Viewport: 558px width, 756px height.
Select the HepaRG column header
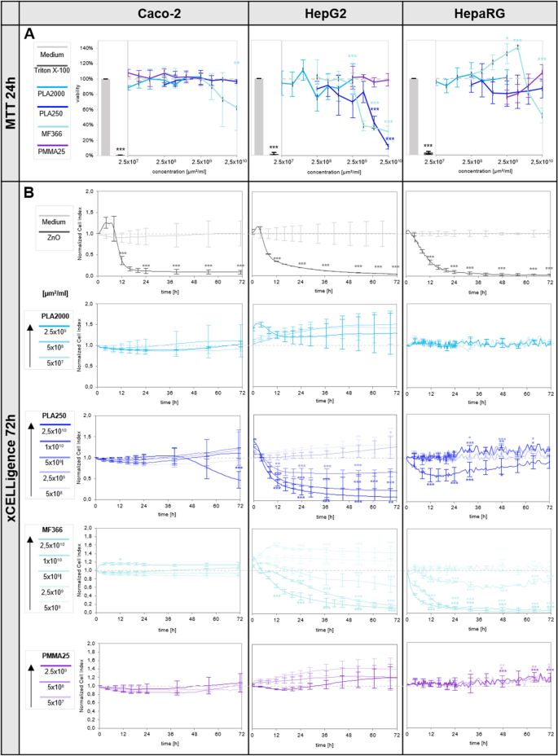tap(480, 13)
